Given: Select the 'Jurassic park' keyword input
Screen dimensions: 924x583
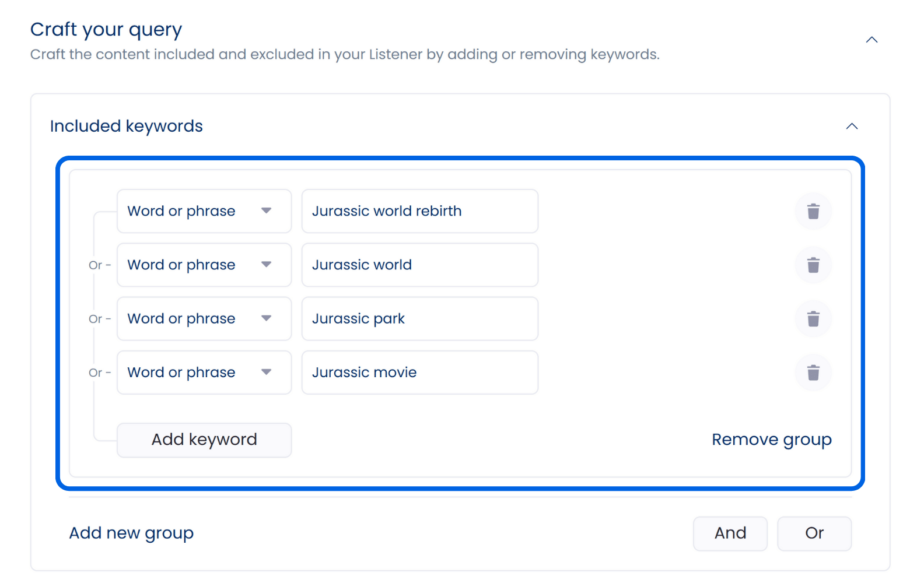Looking at the screenshot, I should (x=419, y=319).
